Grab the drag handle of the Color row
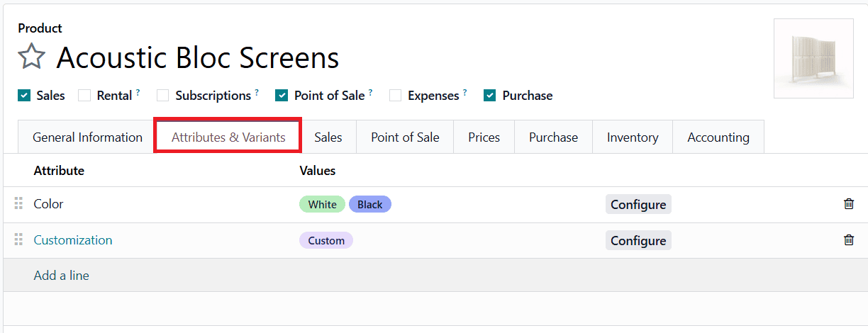Image resolution: width=868 pixels, height=333 pixels. click(x=18, y=204)
